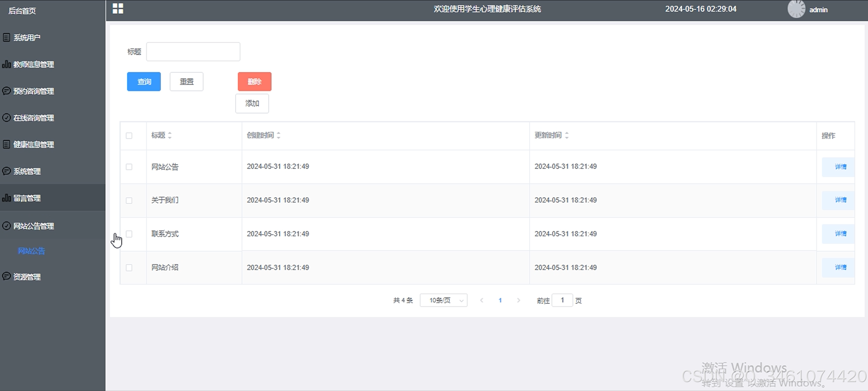
Task: Check the 网站公告 row checkbox
Action: point(129,167)
